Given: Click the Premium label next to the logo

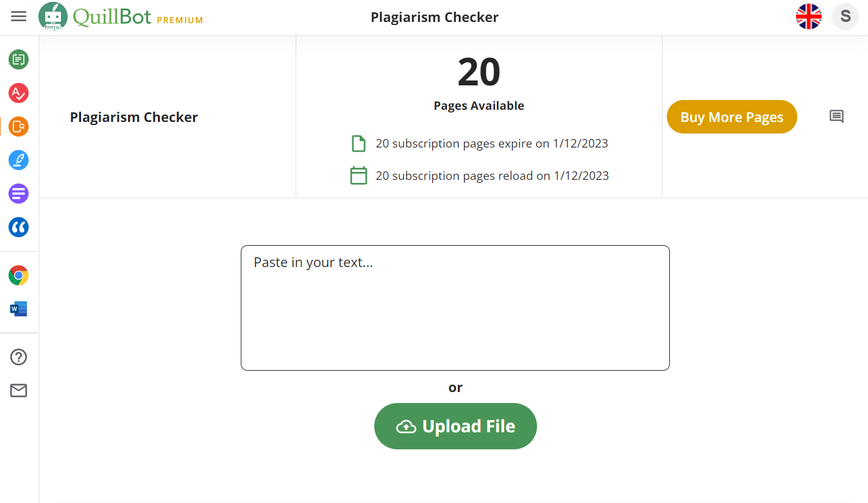Looking at the screenshot, I should (x=180, y=20).
